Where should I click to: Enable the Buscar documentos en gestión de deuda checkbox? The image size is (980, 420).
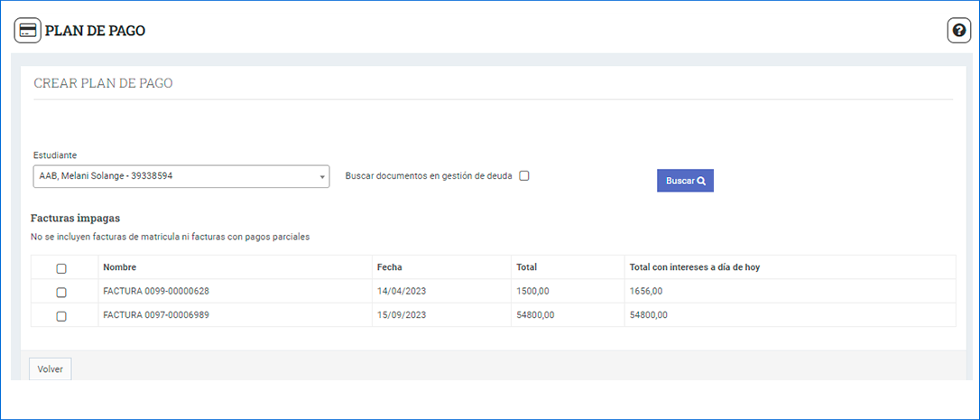click(524, 176)
